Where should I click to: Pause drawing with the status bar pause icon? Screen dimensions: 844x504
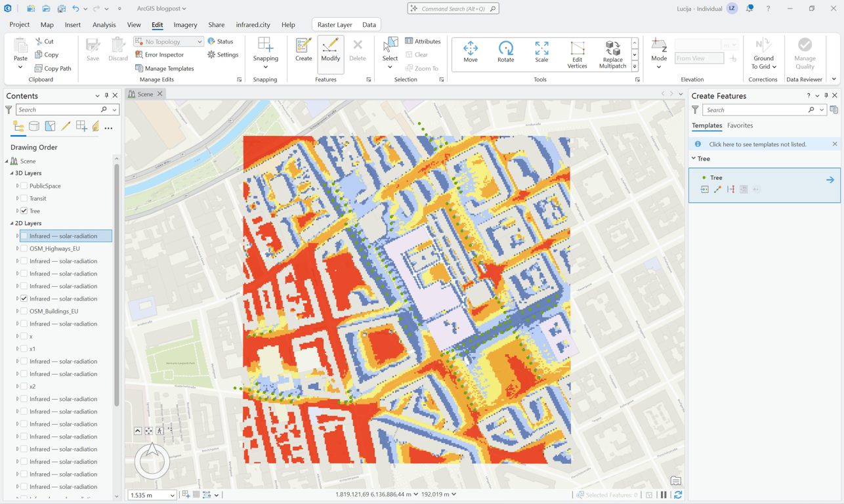[x=664, y=495]
